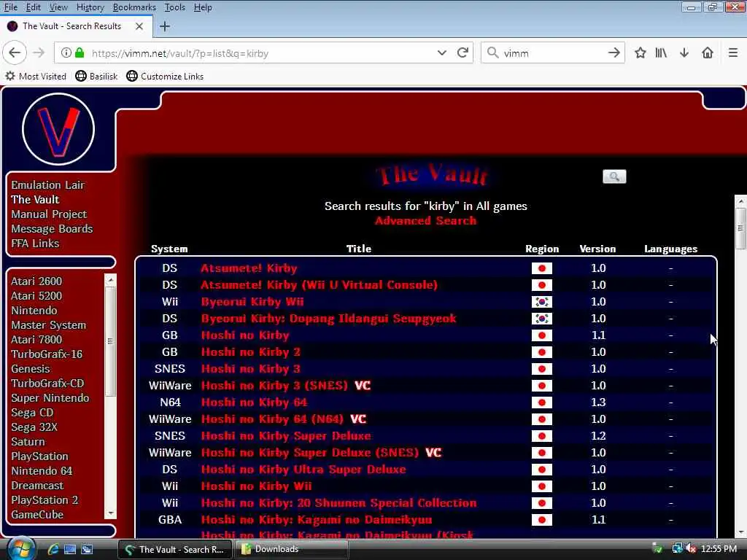Open the View menu

(x=58, y=7)
